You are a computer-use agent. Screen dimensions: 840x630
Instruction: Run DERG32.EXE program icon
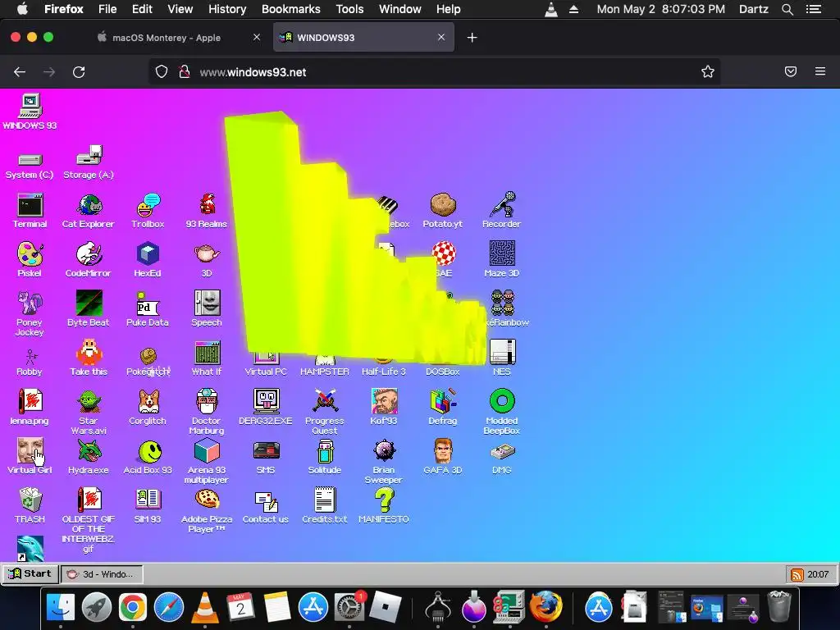point(266,401)
